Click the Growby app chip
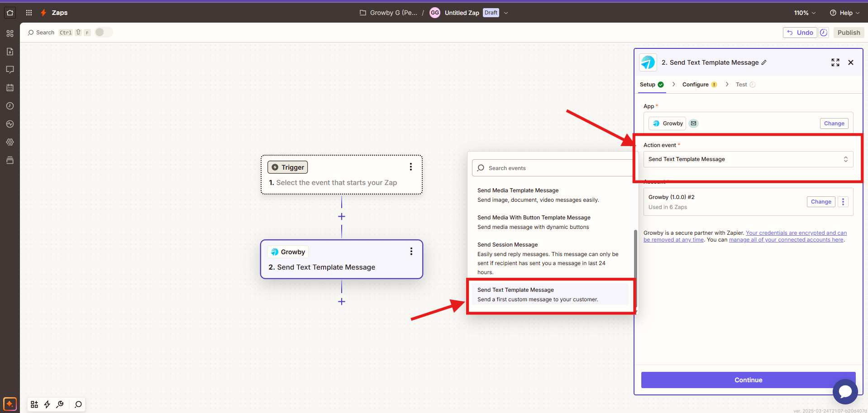Viewport: 868px width, 413px height. pyautogui.click(x=668, y=123)
